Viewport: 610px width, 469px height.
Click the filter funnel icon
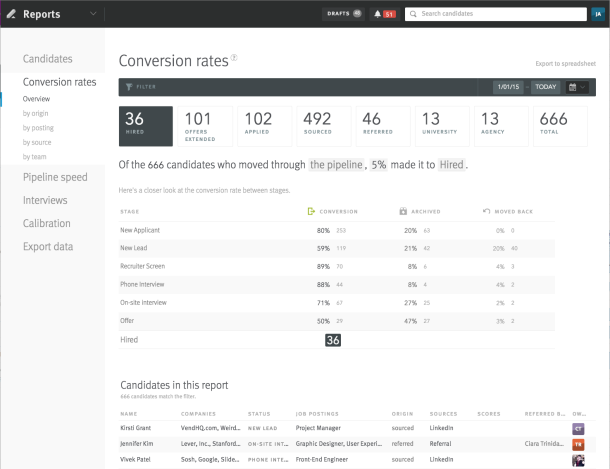click(129, 87)
